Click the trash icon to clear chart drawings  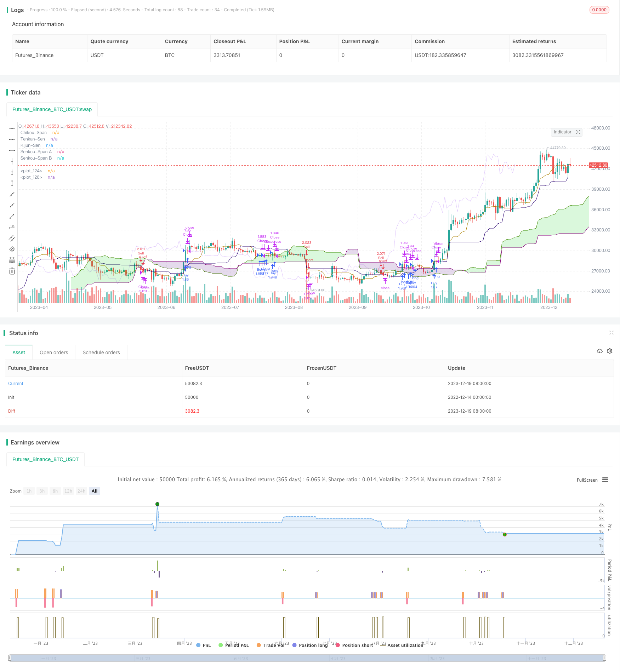pyautogui.click(x=12, y=271)
